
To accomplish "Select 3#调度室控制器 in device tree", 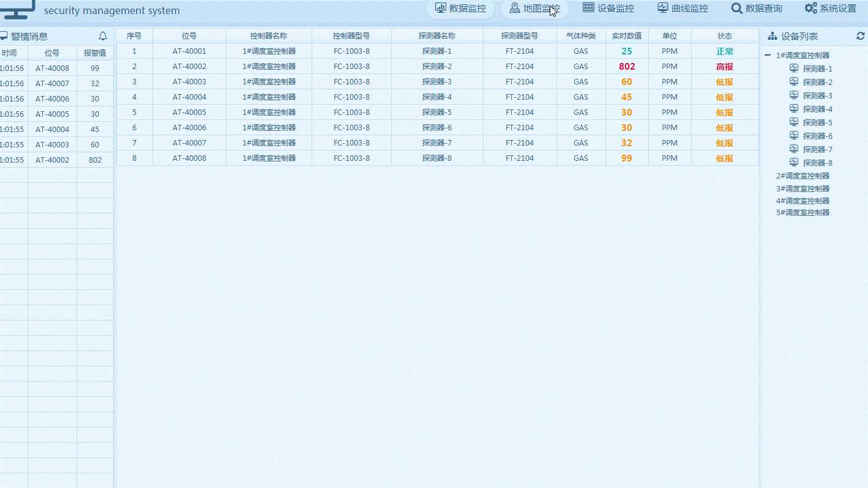I will pos(803,189).
